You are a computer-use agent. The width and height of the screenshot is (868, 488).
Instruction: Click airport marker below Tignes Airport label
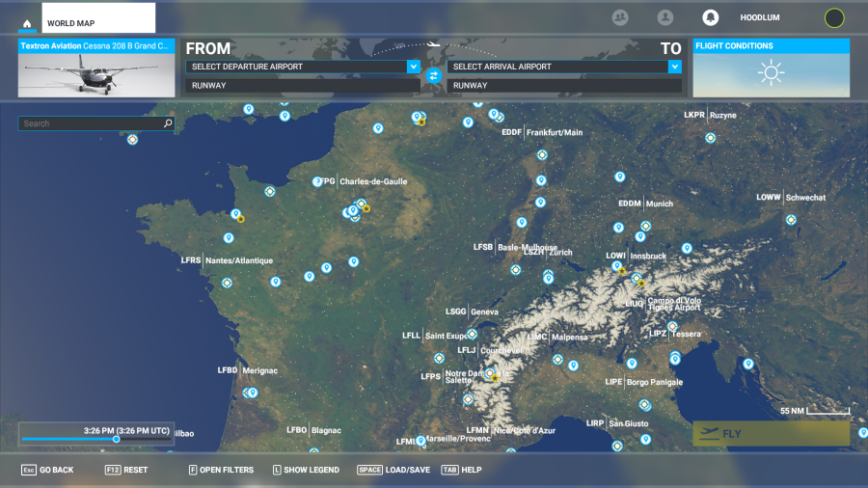[x=672, y=326]
